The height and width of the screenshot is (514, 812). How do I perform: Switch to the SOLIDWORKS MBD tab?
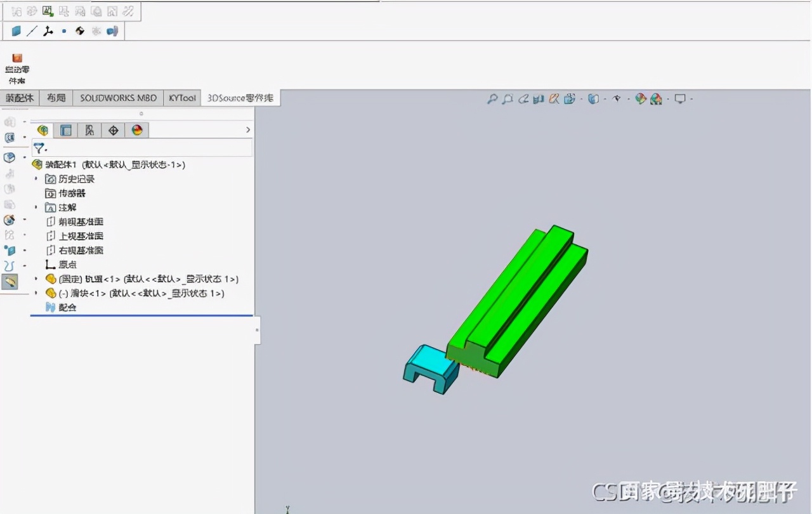pos(118,98)
